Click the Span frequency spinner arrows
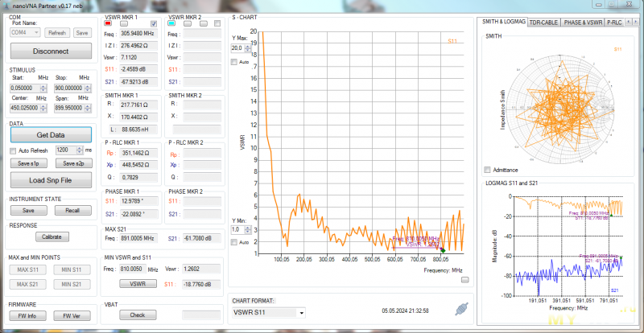Image resolution: width=644 pixels, height=333 pixels. pos(88,107)
